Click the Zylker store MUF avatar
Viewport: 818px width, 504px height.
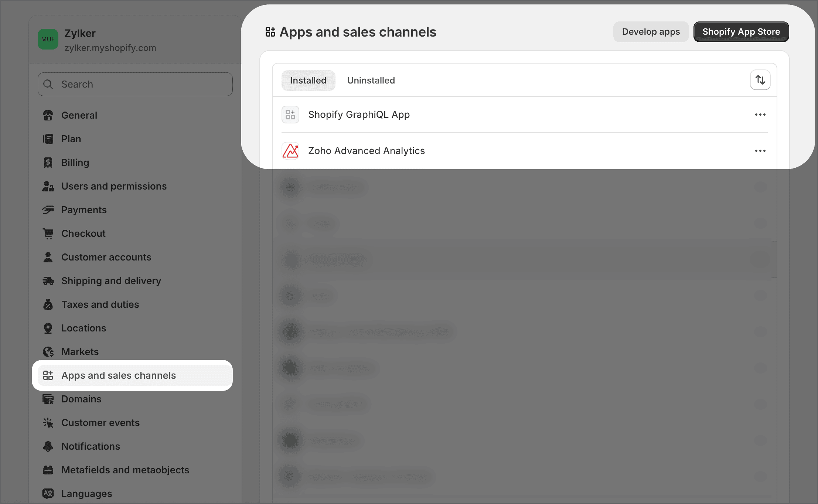[48, 39]
